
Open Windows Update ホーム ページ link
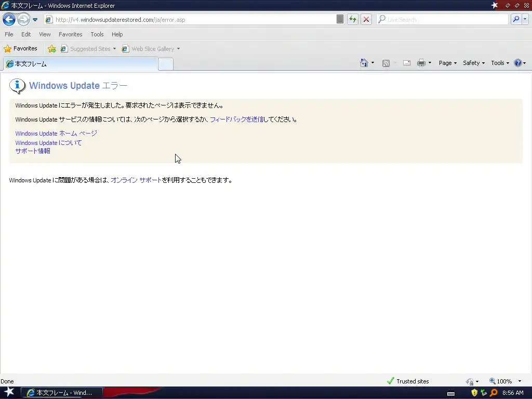(x=56, y=134)
